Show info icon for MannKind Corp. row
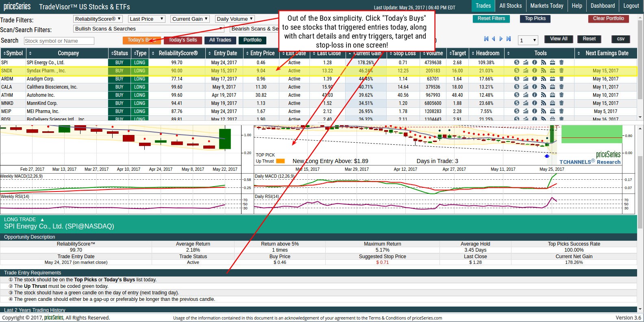Image resolution: width=644 pixels, height=322 pixels. pos(535,103)
